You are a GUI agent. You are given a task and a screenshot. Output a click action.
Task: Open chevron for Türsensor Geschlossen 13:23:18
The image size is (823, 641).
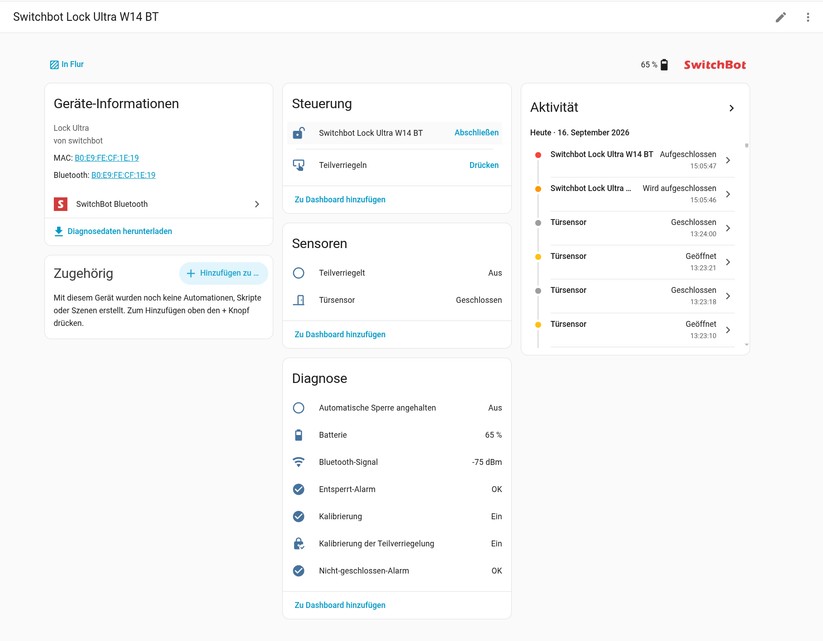coord(728,296)
